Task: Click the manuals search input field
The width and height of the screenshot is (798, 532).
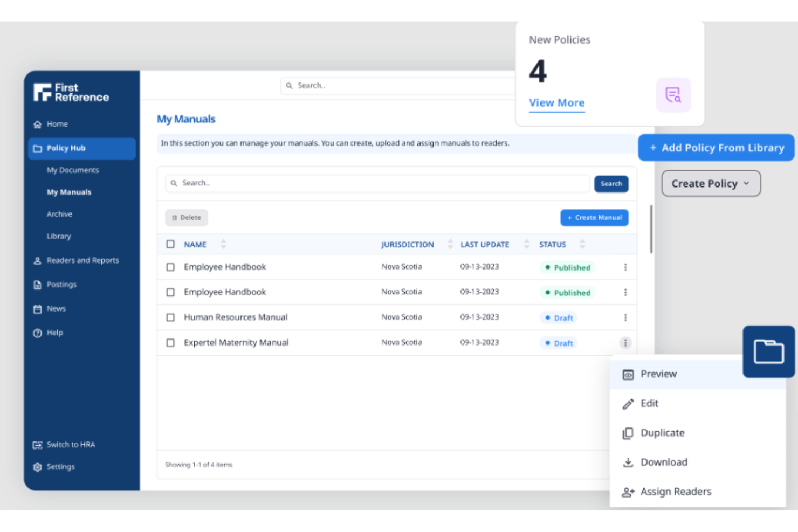Action: click(x=377, y=183)
